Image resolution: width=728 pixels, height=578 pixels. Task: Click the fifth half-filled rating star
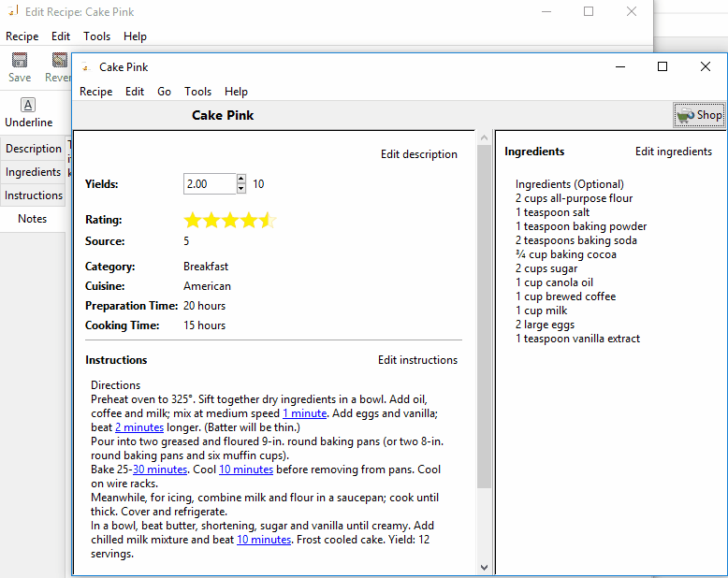[268, 221]
